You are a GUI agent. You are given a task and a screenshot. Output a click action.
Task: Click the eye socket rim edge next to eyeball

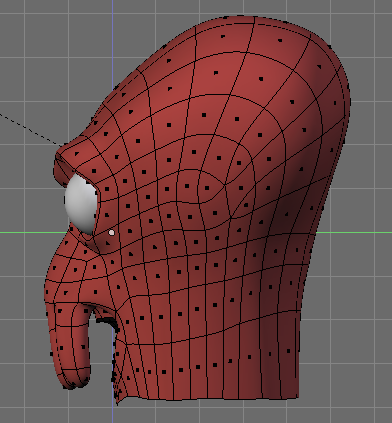[97, 204]
